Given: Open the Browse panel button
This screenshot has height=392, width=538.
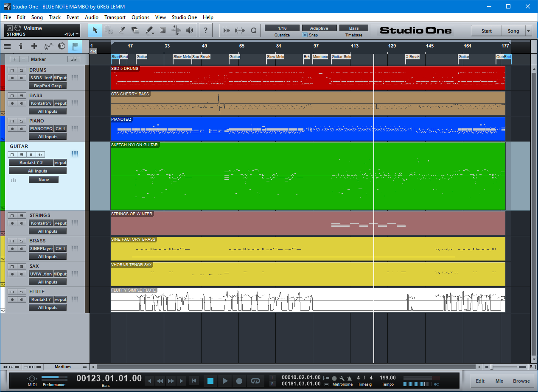Looking at the screenshot, I should coord(521,381).
